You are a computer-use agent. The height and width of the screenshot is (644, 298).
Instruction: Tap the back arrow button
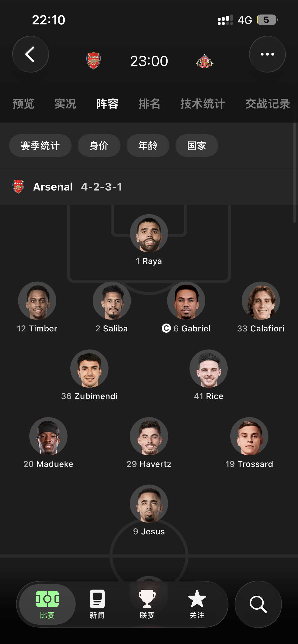[30, 54]
